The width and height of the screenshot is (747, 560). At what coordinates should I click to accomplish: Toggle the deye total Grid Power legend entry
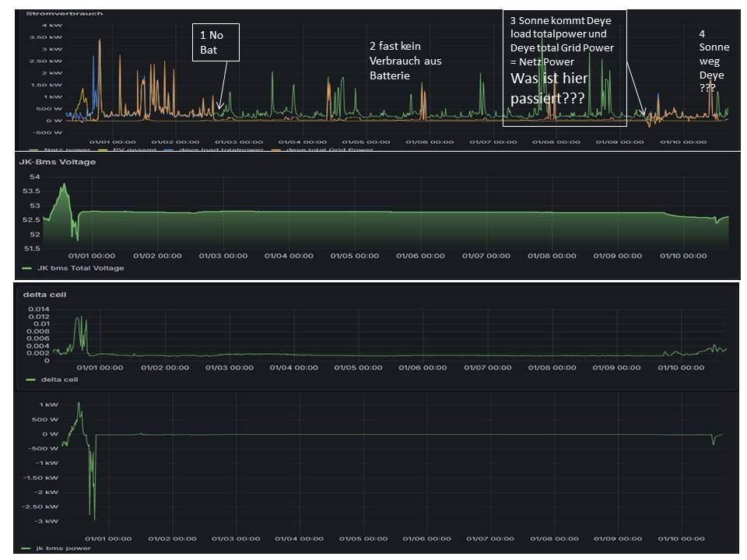pos(329,149)
